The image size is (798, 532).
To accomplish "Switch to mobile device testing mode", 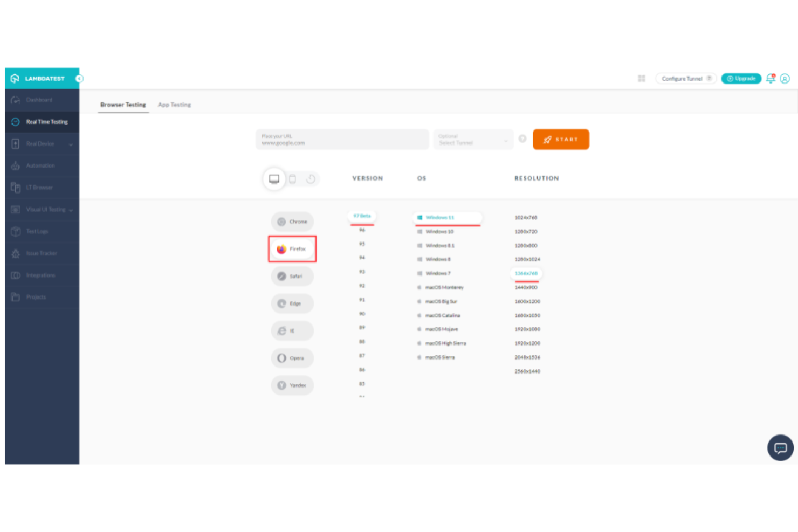I will (292, 178).
